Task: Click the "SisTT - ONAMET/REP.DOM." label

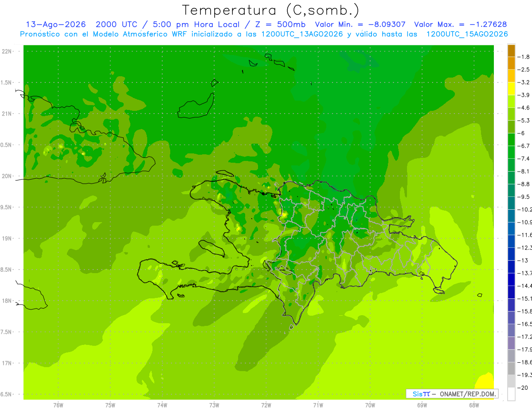Action: (452, 394)
